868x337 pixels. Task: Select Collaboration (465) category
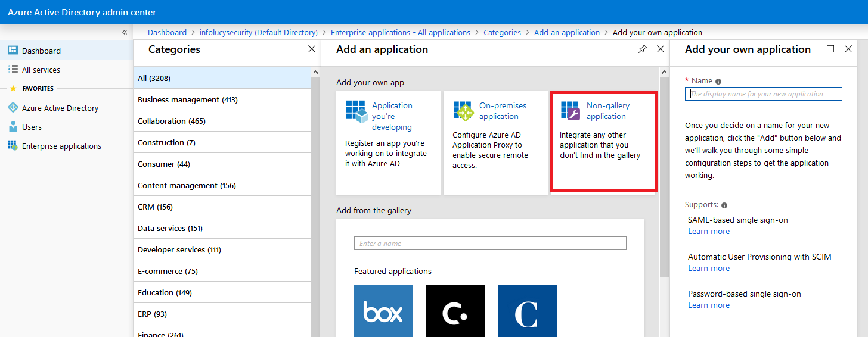tap(222, 121)
